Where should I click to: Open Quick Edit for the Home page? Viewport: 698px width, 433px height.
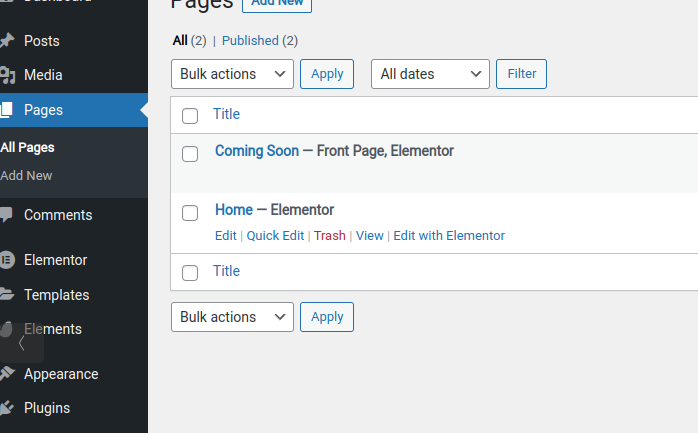pos(275,236)
